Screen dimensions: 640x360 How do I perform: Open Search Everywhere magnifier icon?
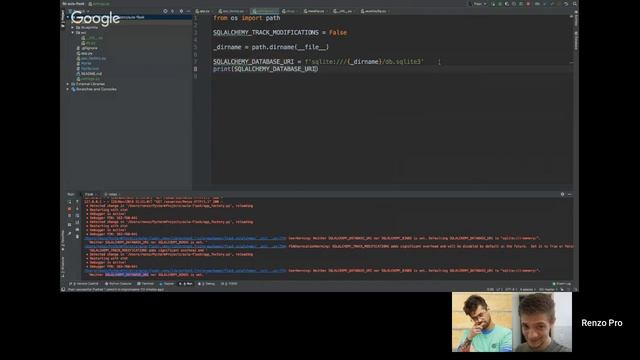coord(575,4)
